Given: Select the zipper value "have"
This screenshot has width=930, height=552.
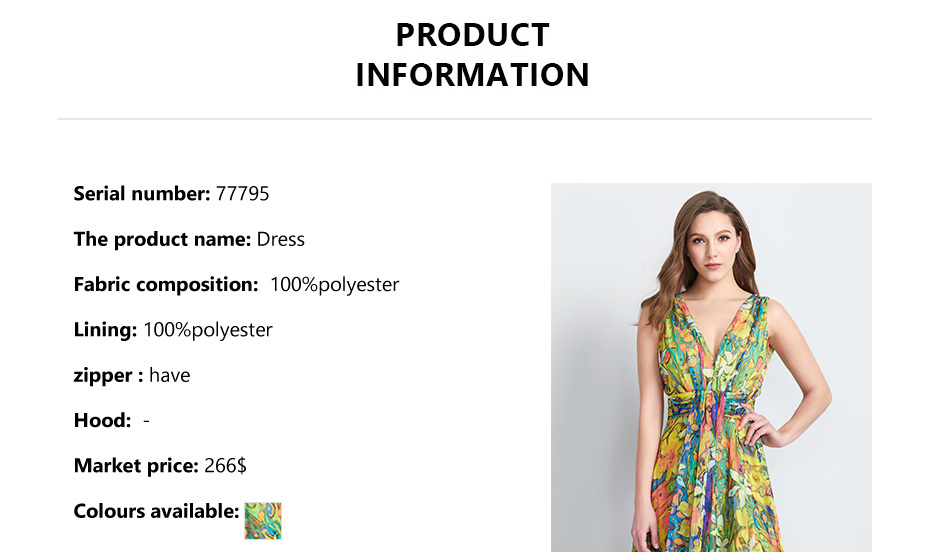Looking at the screenshot, I should coord(170,375).
